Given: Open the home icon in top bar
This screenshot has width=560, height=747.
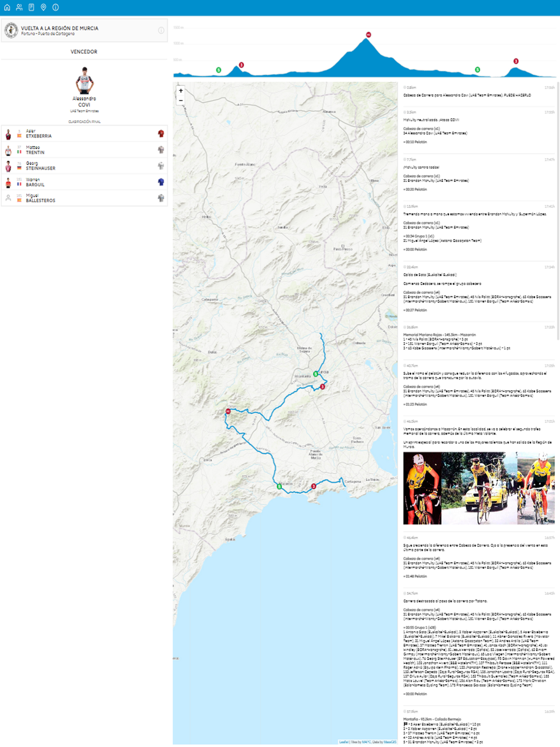Looking at the screenshot, I should point(7,7).
